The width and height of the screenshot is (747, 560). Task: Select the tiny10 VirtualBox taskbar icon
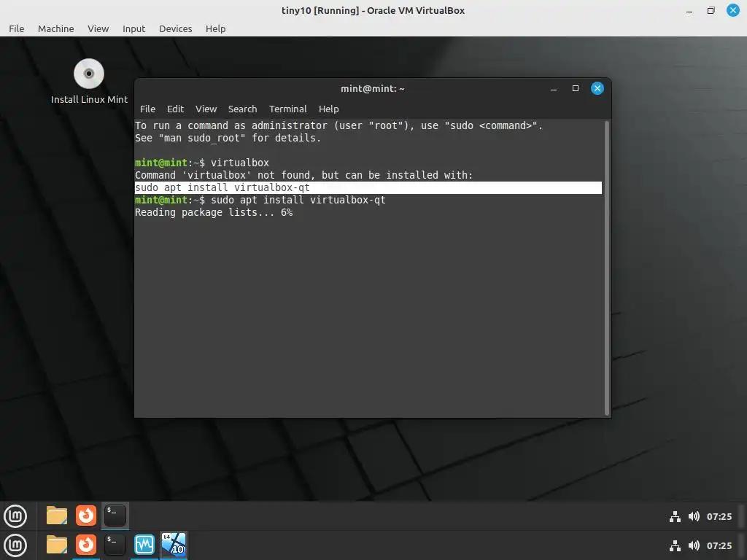174,544
